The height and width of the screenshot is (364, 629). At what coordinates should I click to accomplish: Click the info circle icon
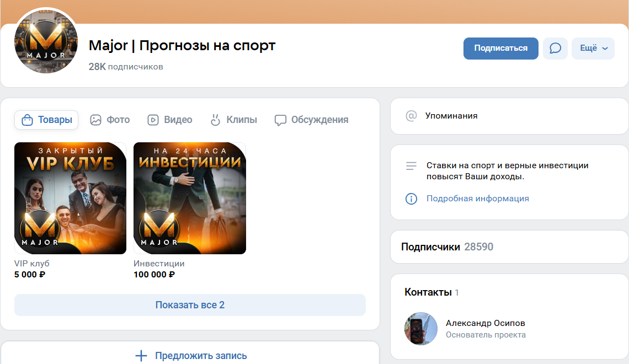pyautogui.click(x=411, y=199)
